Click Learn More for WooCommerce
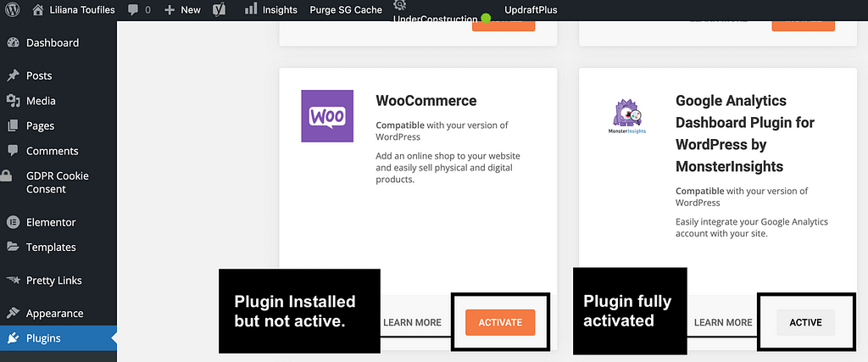 (412, 322)
